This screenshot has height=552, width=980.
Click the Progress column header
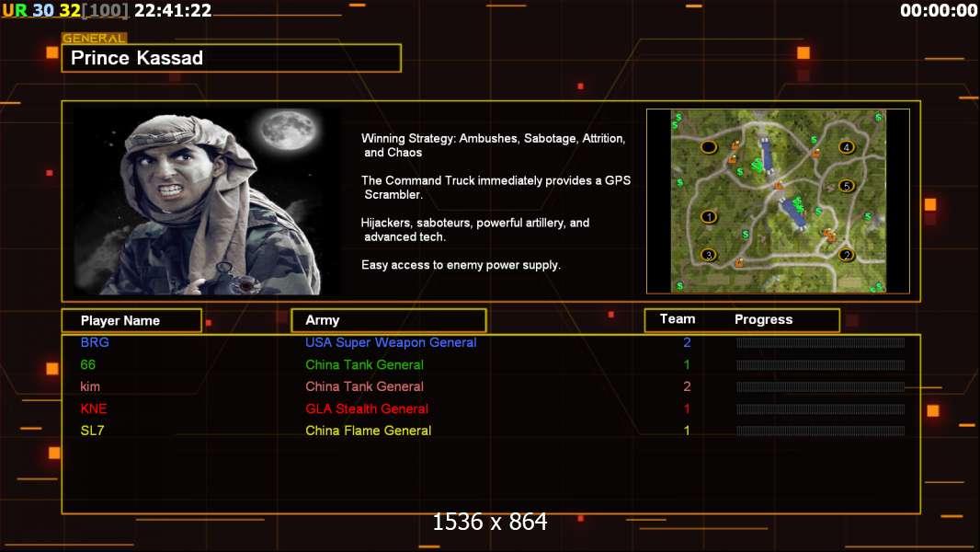coord(763,319)
